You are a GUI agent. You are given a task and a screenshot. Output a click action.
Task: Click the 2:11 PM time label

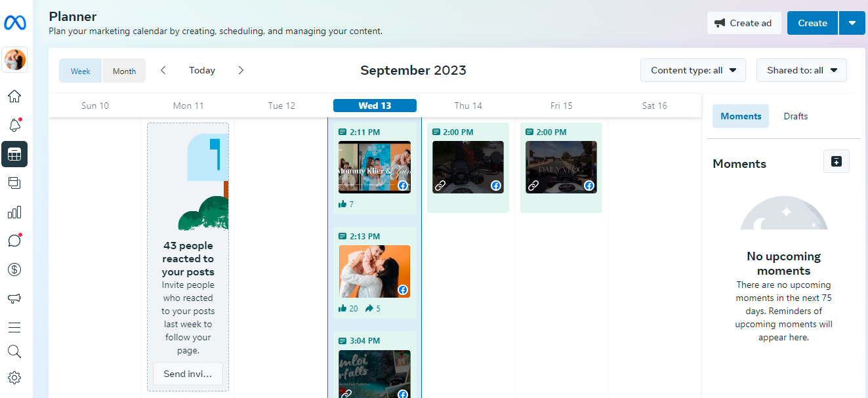[x=365, y=132]
